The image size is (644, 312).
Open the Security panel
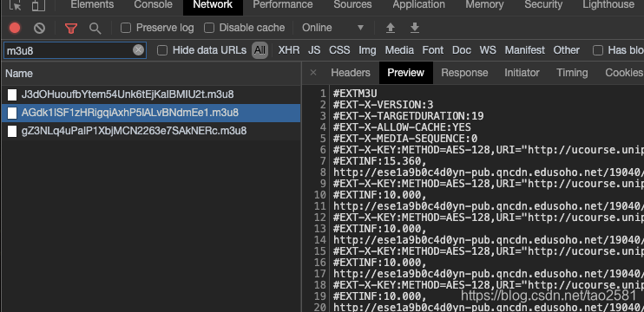pos(543,5)
